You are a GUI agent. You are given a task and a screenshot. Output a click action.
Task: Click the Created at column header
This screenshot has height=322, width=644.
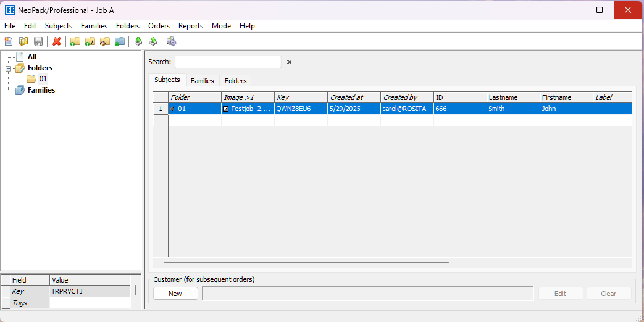[354, 97]
